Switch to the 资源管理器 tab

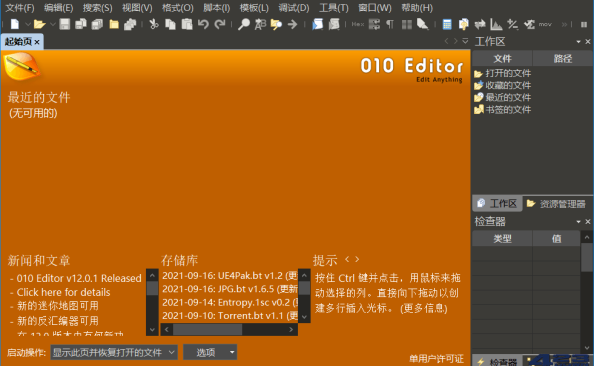pos(556,204)
